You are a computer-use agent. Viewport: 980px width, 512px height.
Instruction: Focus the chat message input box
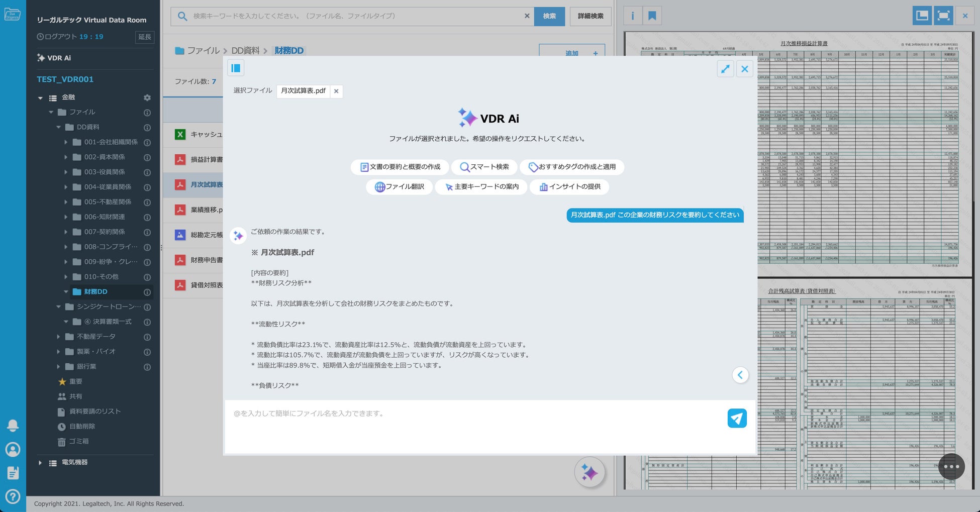476,426
